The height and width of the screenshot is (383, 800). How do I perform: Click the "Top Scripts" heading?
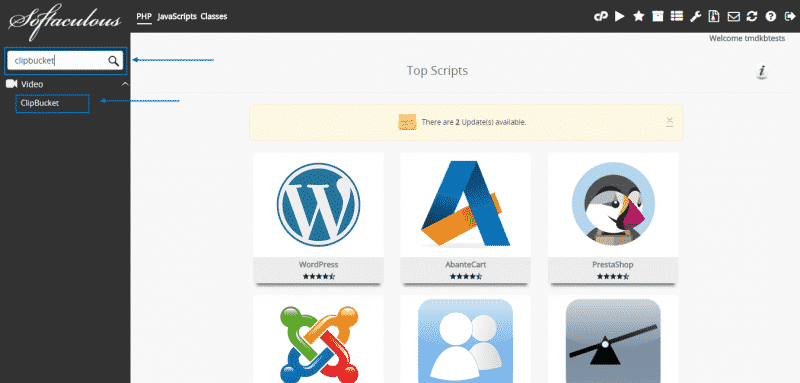pyautogui.click(x=437, y=70)
